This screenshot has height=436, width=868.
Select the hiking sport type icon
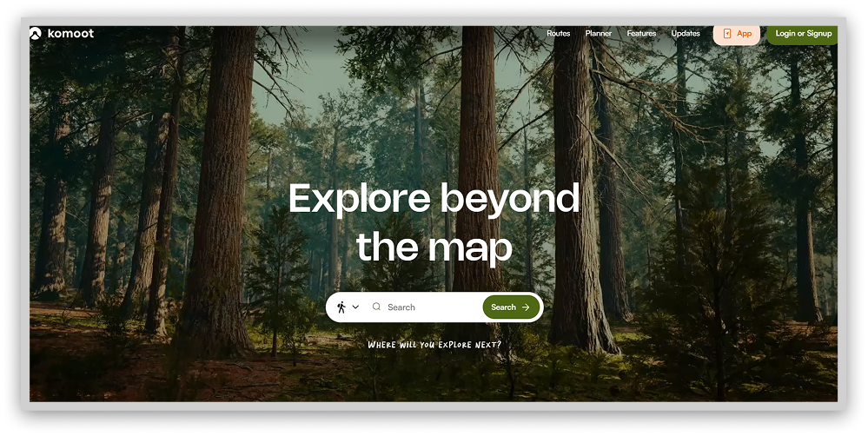341,307
